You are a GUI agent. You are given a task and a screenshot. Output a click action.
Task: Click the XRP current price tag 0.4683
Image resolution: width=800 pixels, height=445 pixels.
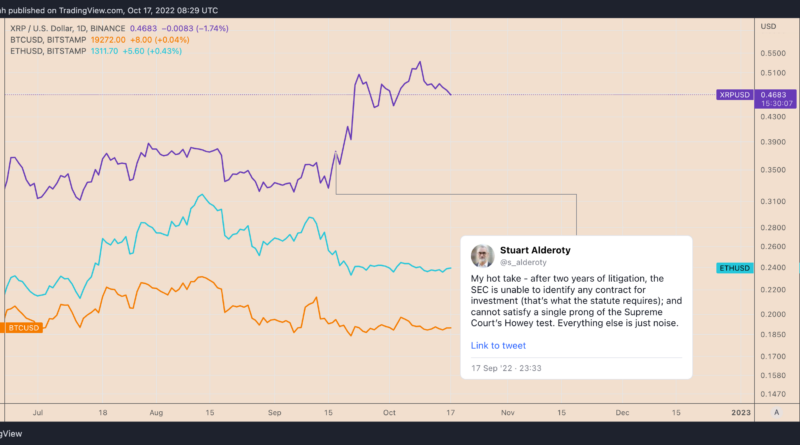[775, 94]
